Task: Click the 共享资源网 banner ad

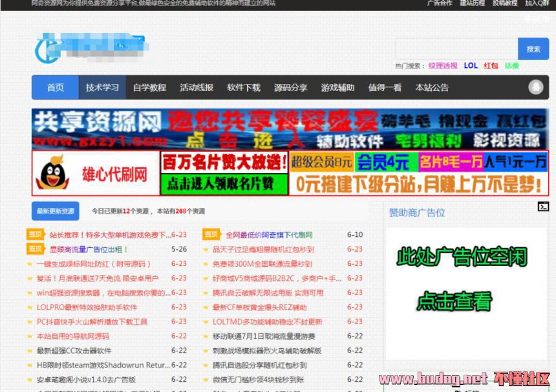Action: click(290, 129)
